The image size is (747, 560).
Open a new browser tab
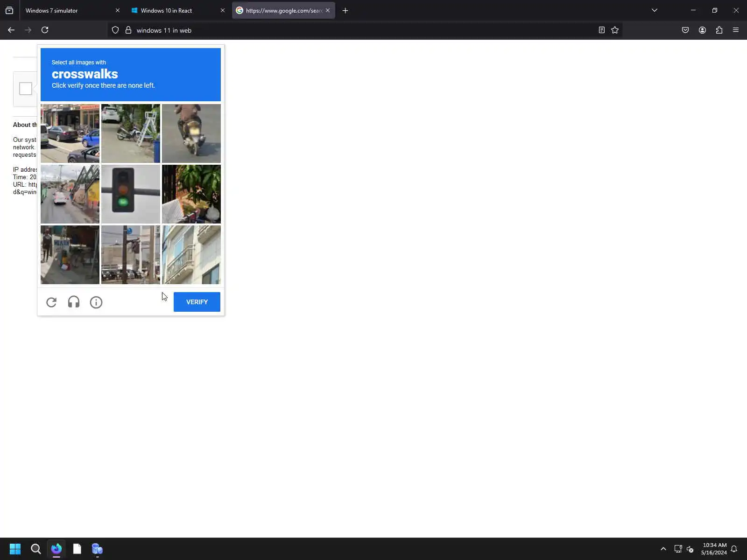tap(345, 10)
